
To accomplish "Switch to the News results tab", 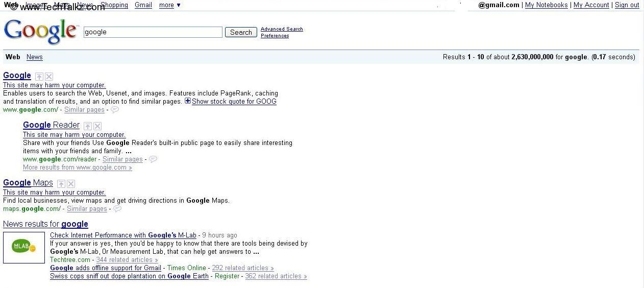I will point(35,57).
